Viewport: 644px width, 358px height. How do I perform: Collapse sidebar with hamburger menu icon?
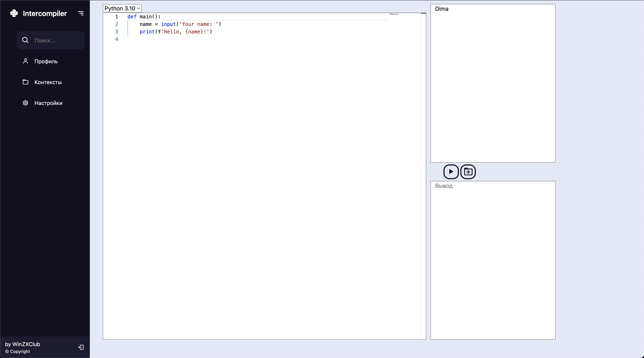pyautogui.click(x=81, y=13)
